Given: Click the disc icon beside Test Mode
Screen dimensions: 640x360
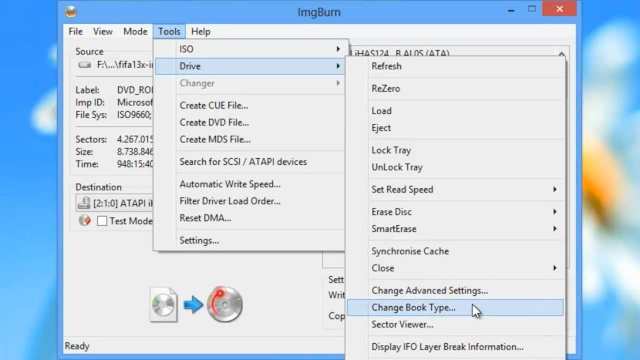Looking at the screenshot, I should (84, 220).
